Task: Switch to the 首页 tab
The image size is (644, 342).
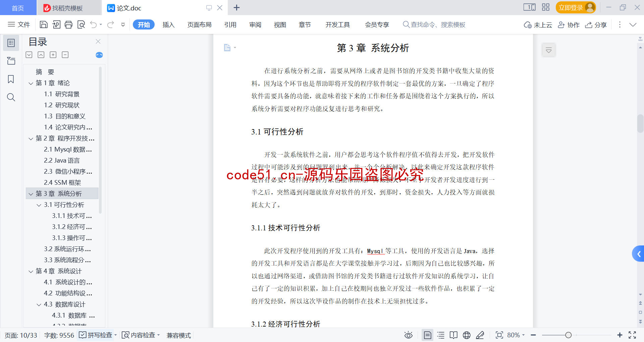Action: click(x=18, y=8)
